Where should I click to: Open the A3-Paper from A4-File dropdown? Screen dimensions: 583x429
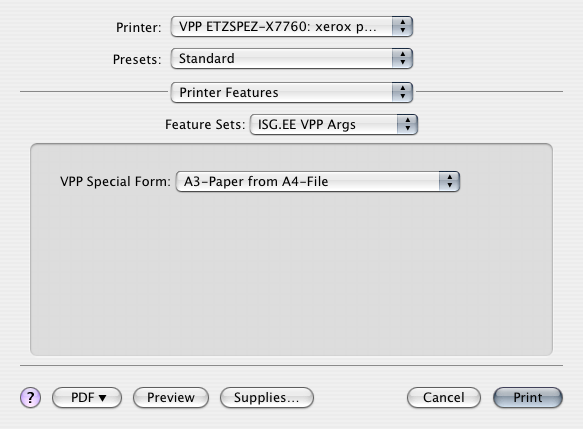pyautogui.click(x=318, y=181)
